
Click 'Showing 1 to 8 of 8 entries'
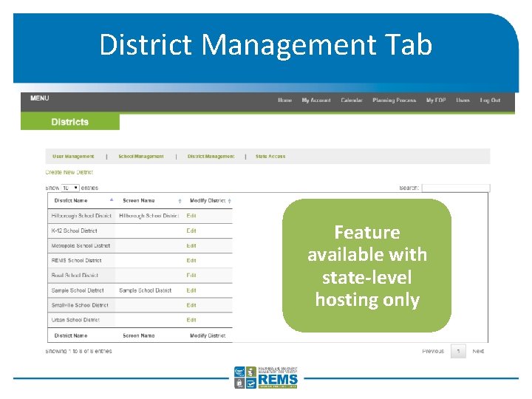pos(78,351)
